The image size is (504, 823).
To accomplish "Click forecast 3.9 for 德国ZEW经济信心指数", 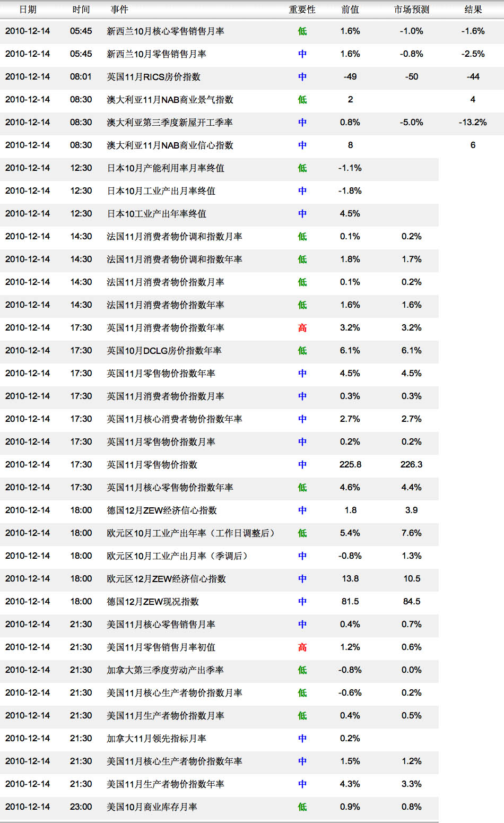I will [x=412, y=510].
